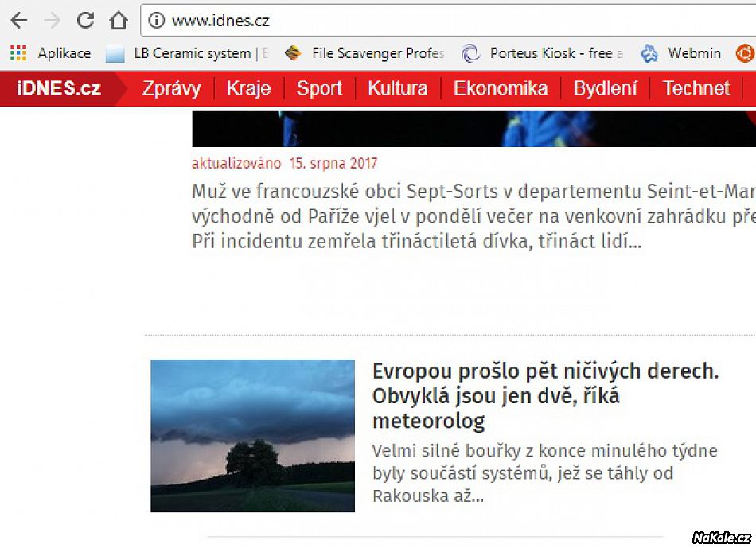Screen dimensions: 756x548
Task: Click the orange Ubuntu bookmark icon
Action: 746,53
